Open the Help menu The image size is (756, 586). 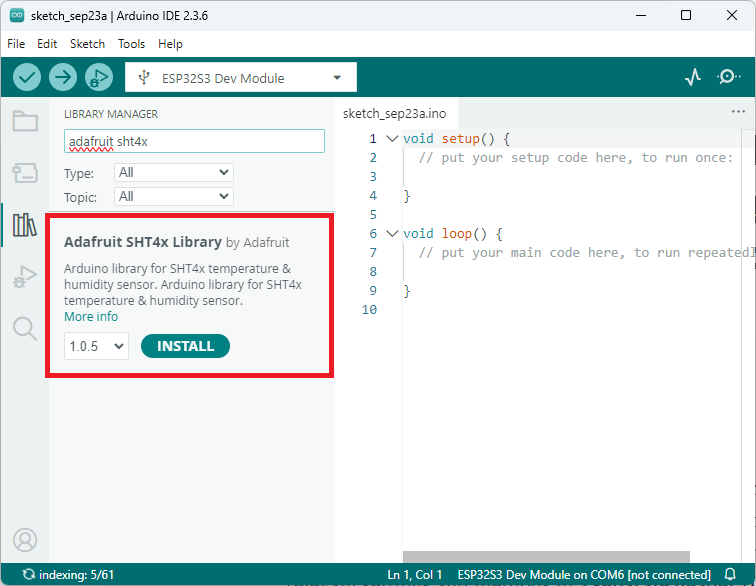170,44
